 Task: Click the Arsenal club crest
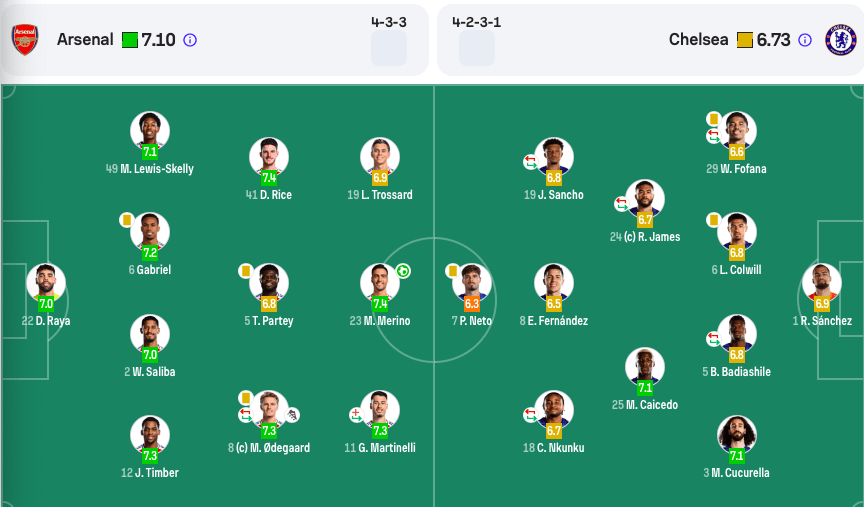[x=25, y=40]
